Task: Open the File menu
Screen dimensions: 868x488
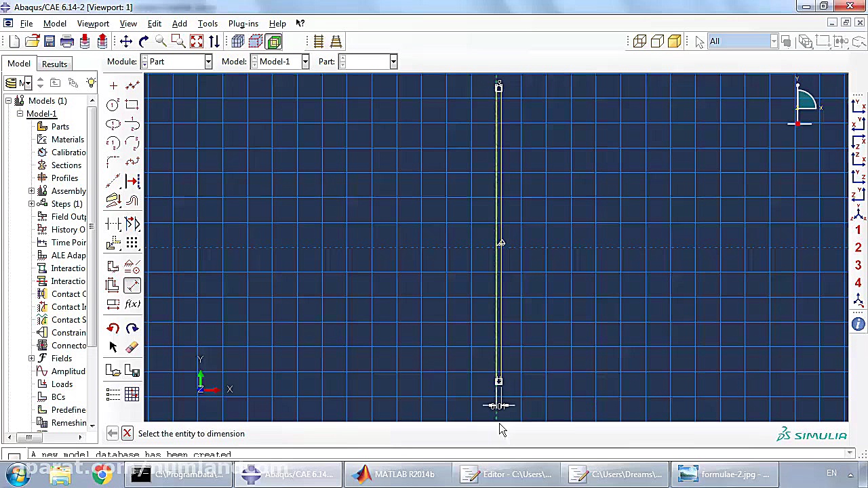Action: 26,24
